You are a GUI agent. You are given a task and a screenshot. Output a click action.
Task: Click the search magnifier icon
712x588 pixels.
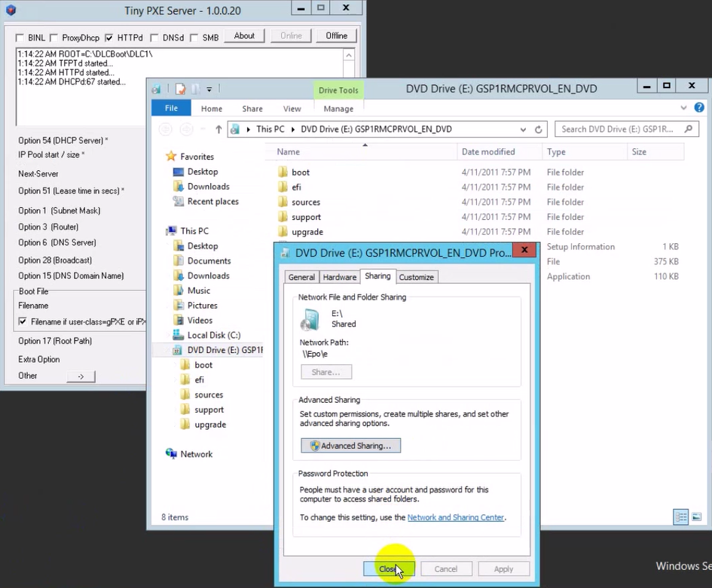(689, 129)
